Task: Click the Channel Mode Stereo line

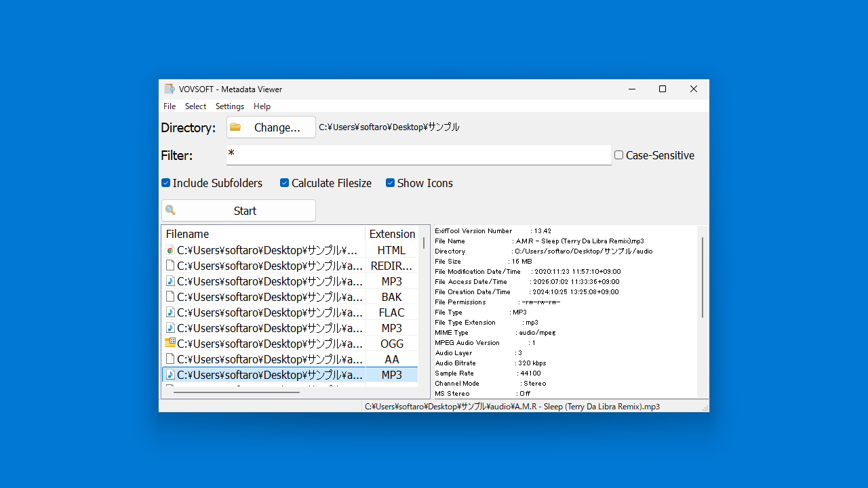Action: (490, 384)
